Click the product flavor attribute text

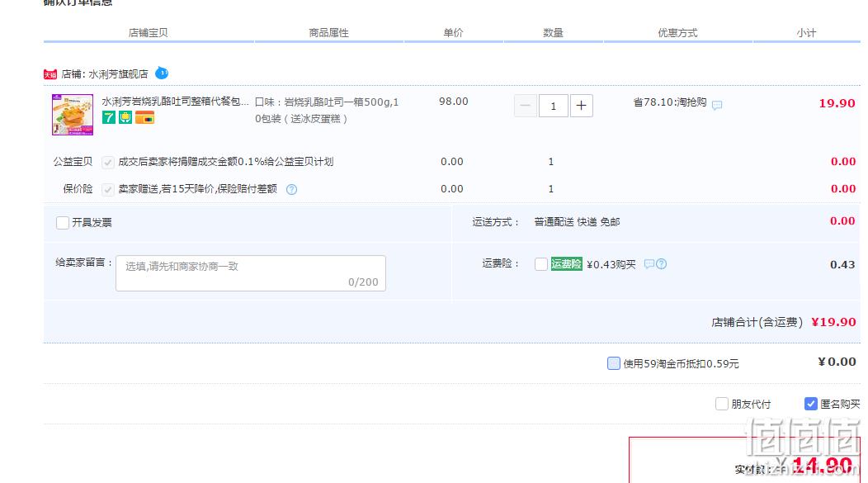point(327,111)
